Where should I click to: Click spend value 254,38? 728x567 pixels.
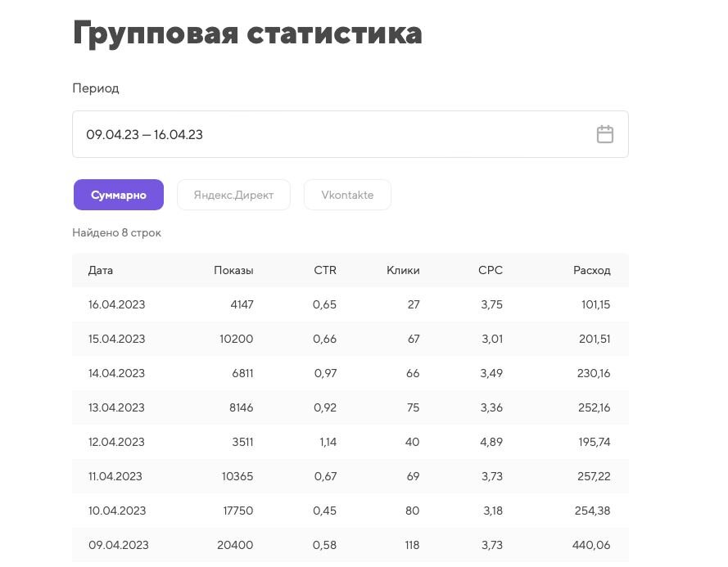pyautogui.click(x=592, y=511)
